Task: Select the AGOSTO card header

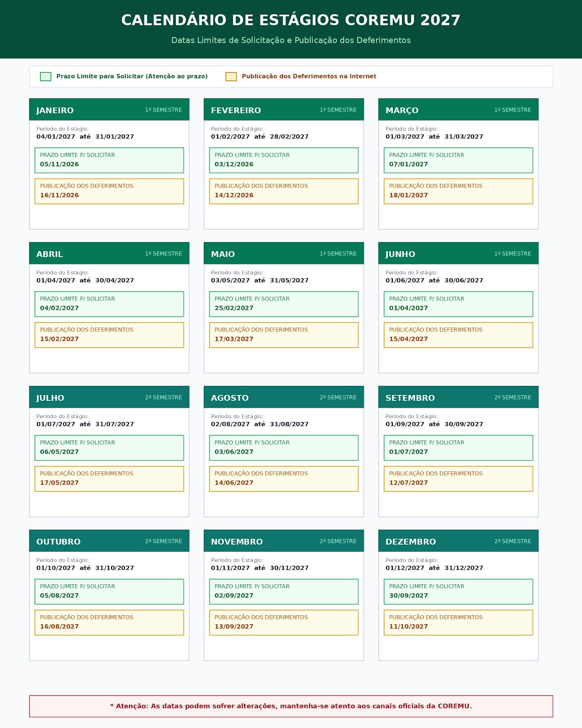Action: (284, 397)
